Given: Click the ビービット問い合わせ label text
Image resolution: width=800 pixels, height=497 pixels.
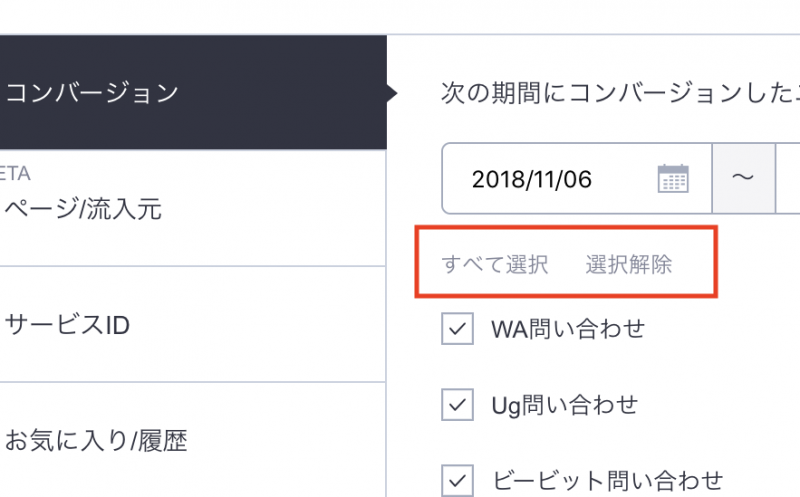Looking at the screenshot, I should (607, 480).
